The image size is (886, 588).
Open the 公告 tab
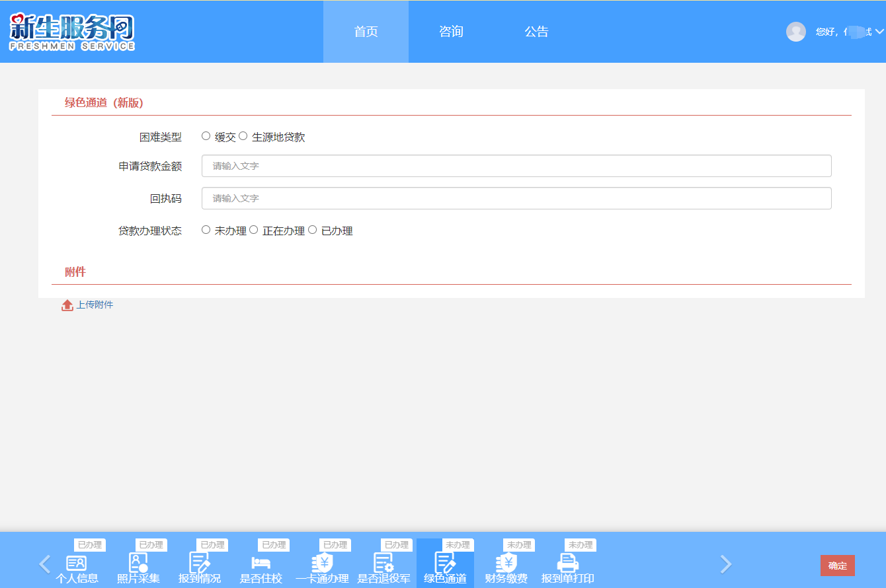(536, 32)
